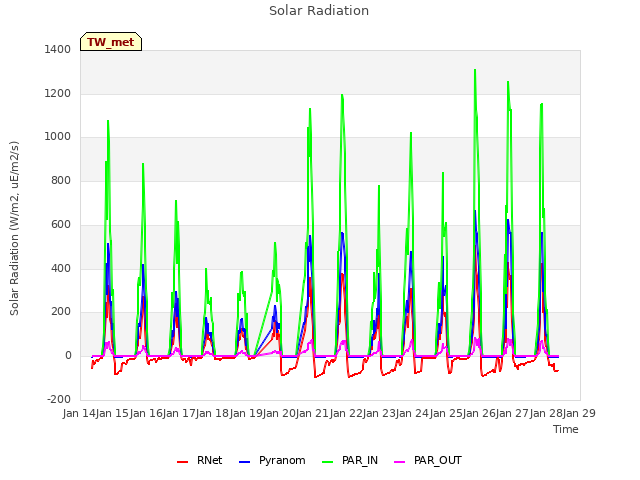Click the 200 y-axis tick label

61,312
